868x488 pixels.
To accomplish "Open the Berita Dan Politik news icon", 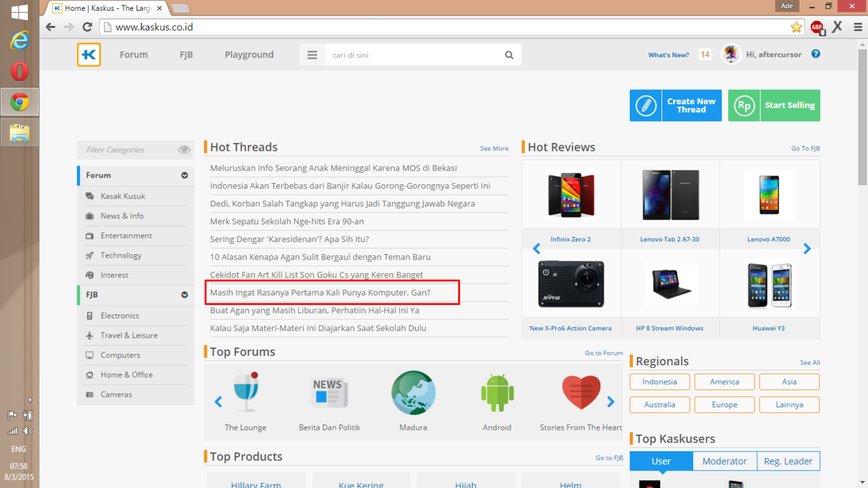I will (x=330, y=393).
